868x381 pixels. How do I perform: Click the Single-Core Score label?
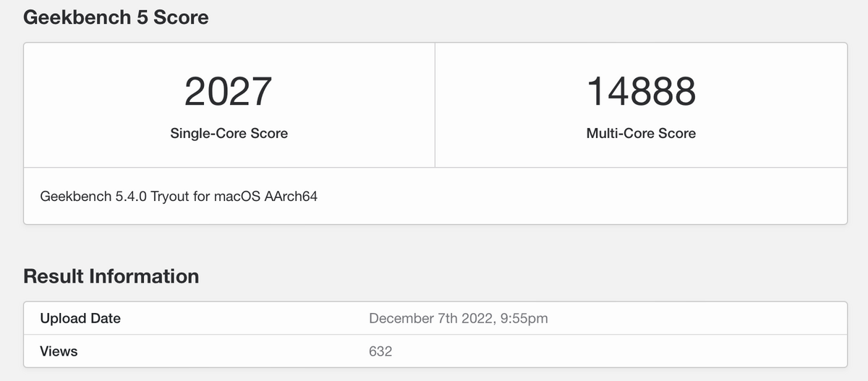tap(229, 133)
